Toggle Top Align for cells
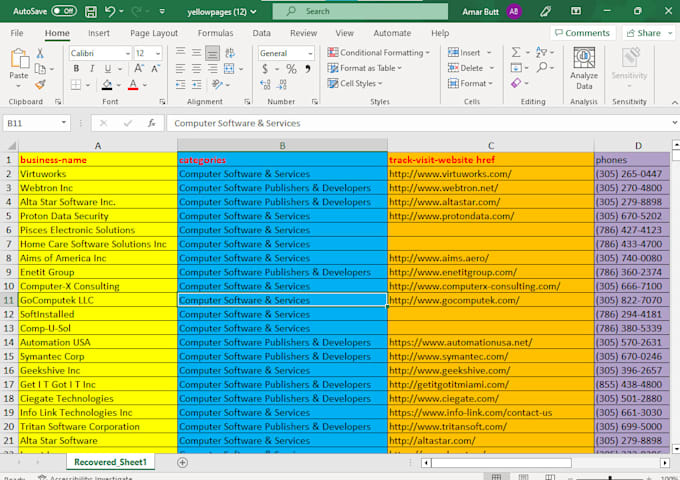This screenshot has height=480, width=680. (x=180, y=53)
